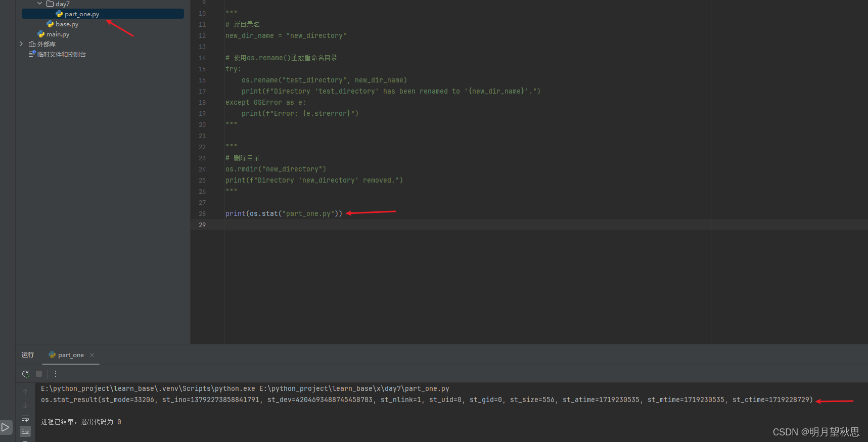868x442 pixels.
Task: Click the os.stat_result output line
Action: (x=427, y=400)
